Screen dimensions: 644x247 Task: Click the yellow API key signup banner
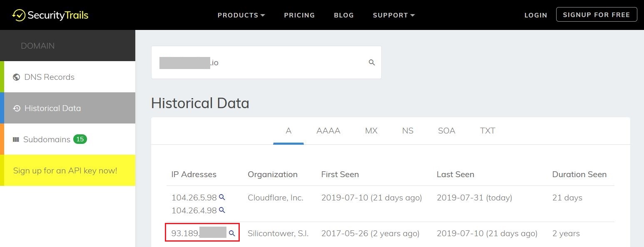65,170
